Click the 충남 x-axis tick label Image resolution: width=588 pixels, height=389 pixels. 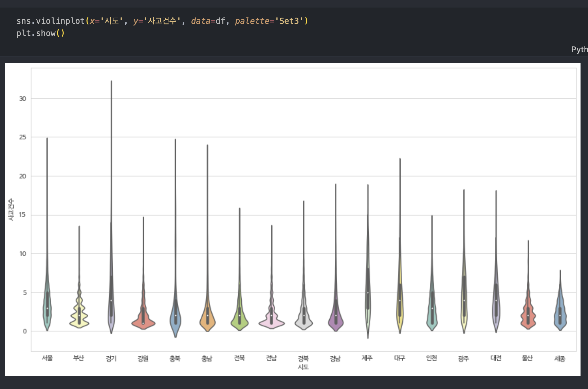click(x=207, y=358)
